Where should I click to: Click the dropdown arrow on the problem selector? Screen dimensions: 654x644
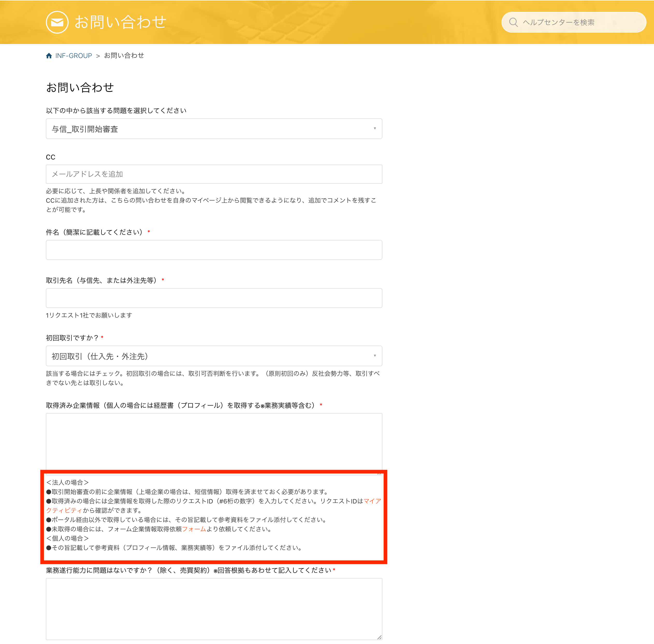(375, 129)
